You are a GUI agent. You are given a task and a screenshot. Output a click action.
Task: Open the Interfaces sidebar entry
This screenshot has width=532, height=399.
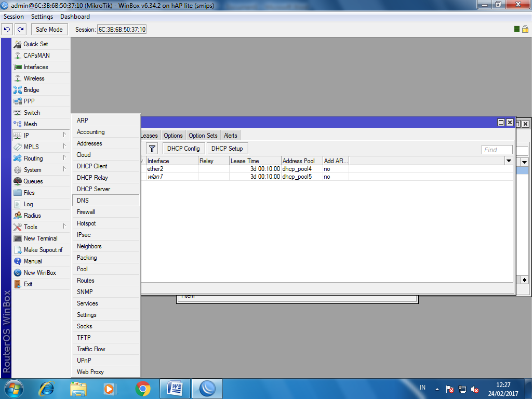pyautogui.click(x=41, y=67)
